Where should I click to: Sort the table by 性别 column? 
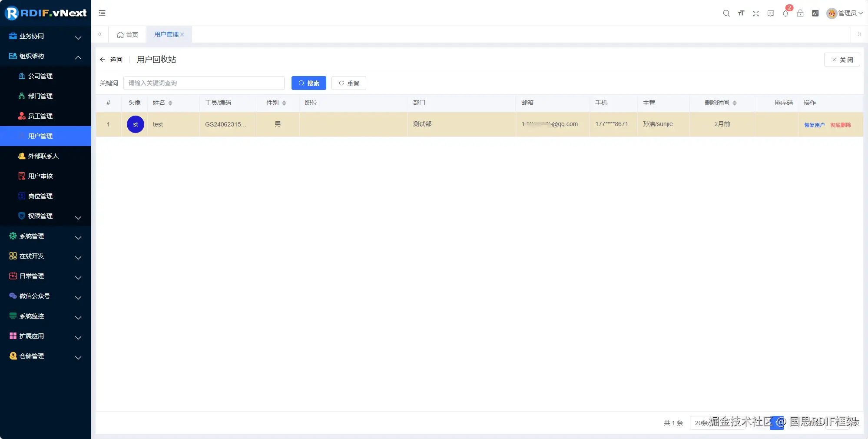click(284, 103)
